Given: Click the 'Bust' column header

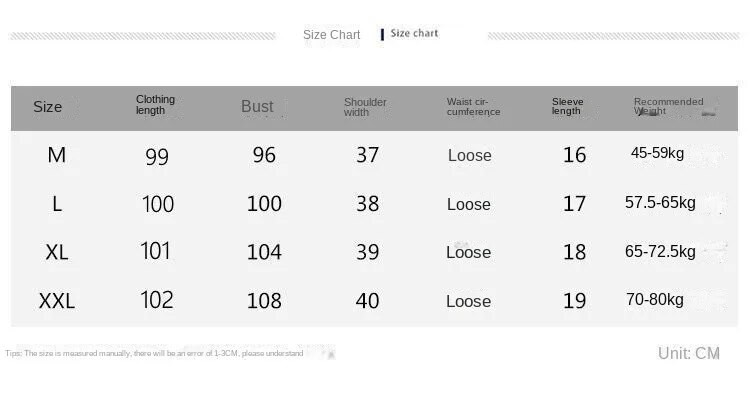Looking at the screenshot, I should [x=257, y=107].
